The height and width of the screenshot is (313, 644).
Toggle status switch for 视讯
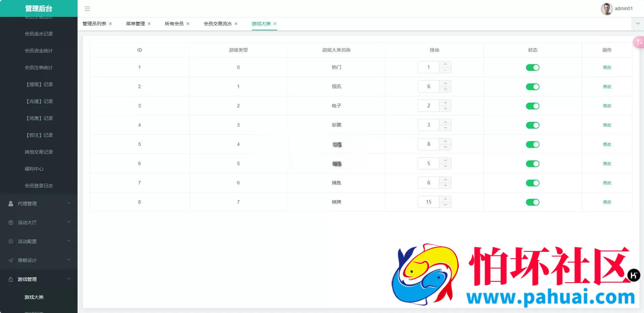click(533, 87)
